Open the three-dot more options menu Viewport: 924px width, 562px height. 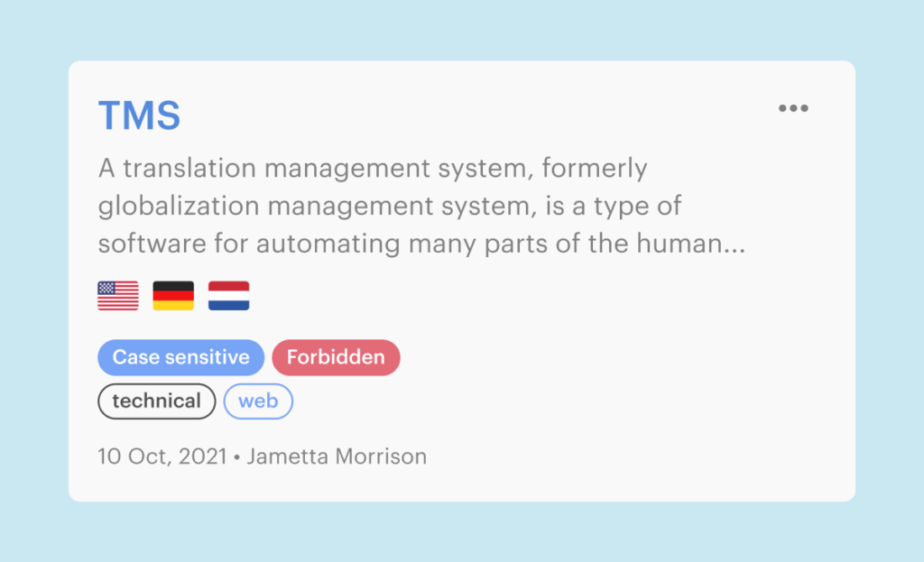(793, 108)
